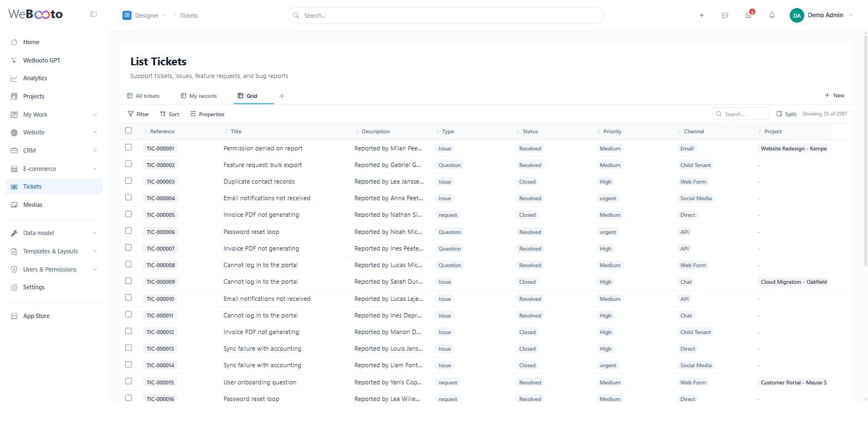Expand the Website menu
The image size is (868, 427).
pyautogui.click(x=54, y=132)
